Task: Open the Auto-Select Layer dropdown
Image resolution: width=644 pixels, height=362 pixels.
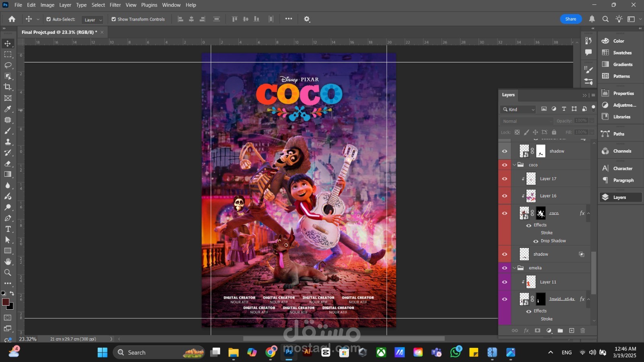Action: pyautogui.click(x=93, y=20)
